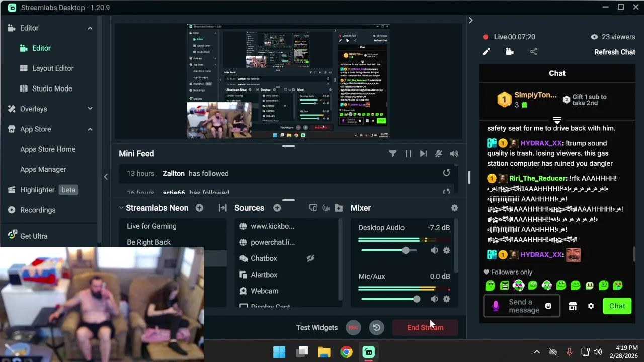Pause the Mini Feed alert queue
Screen dimensions: 644x362
(408, 154)
